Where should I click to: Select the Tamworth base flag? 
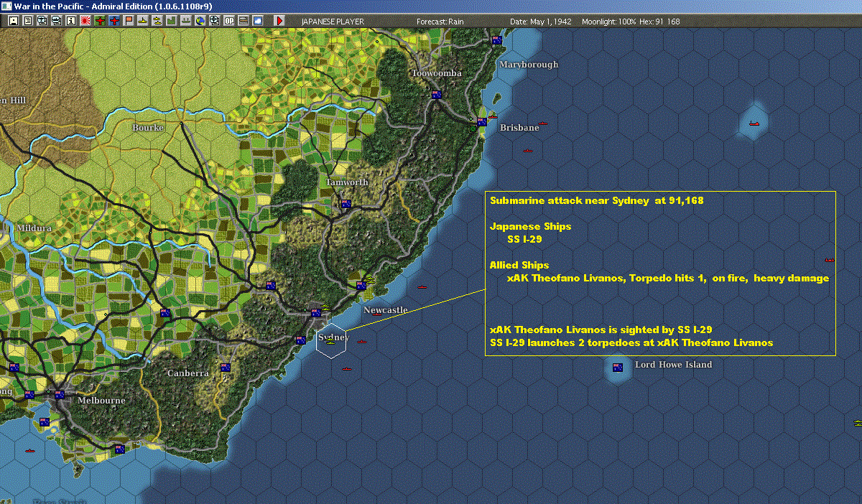[346, 204]
